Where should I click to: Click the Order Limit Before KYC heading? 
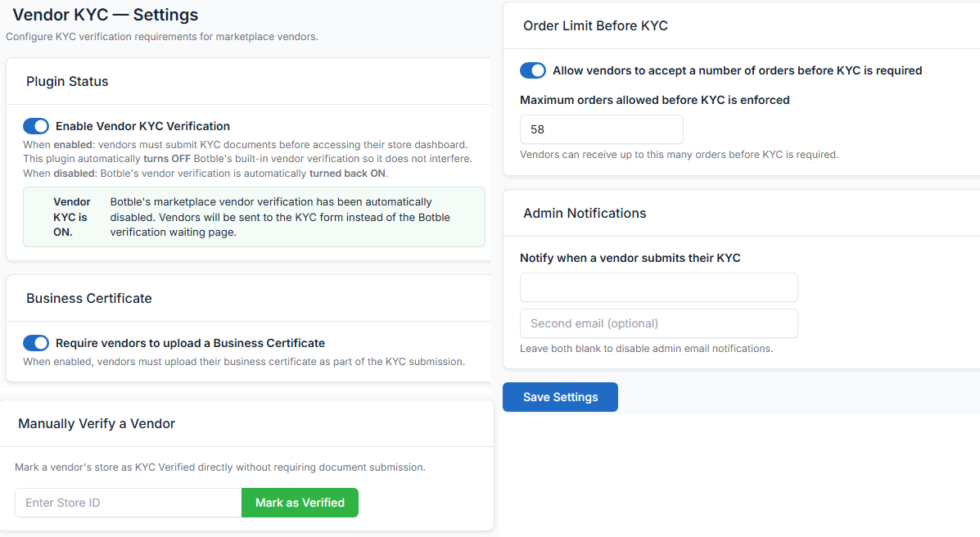595,25
